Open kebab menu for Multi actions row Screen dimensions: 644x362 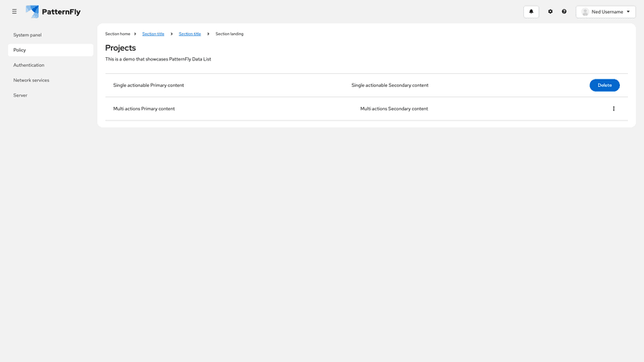tap(613, 109)
